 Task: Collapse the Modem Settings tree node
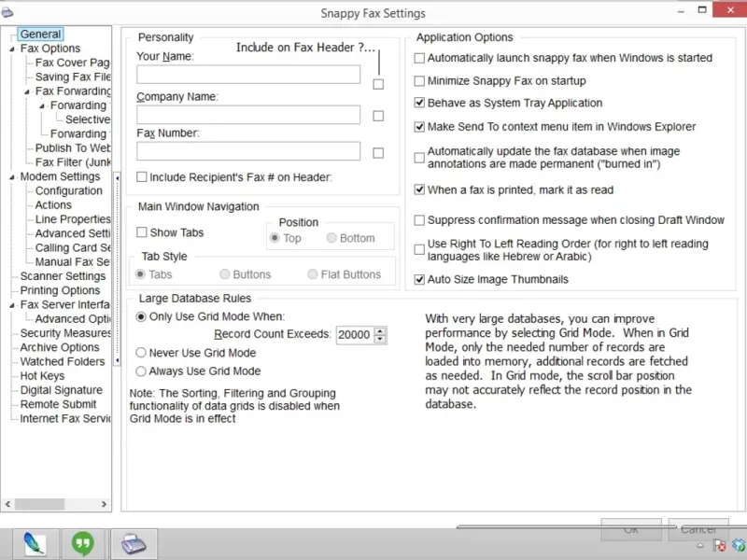tap(12, 177)
